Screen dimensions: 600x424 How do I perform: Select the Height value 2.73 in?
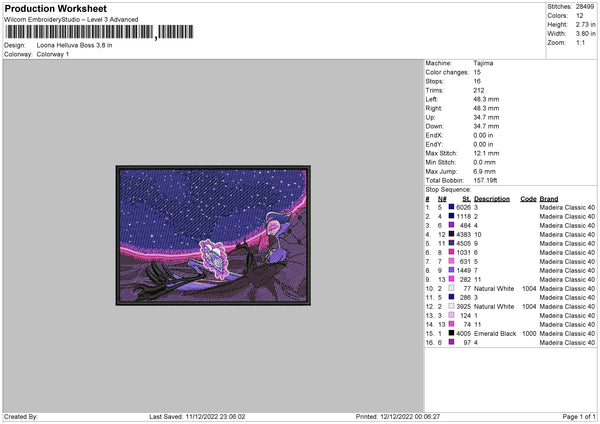tap(585, 24)
